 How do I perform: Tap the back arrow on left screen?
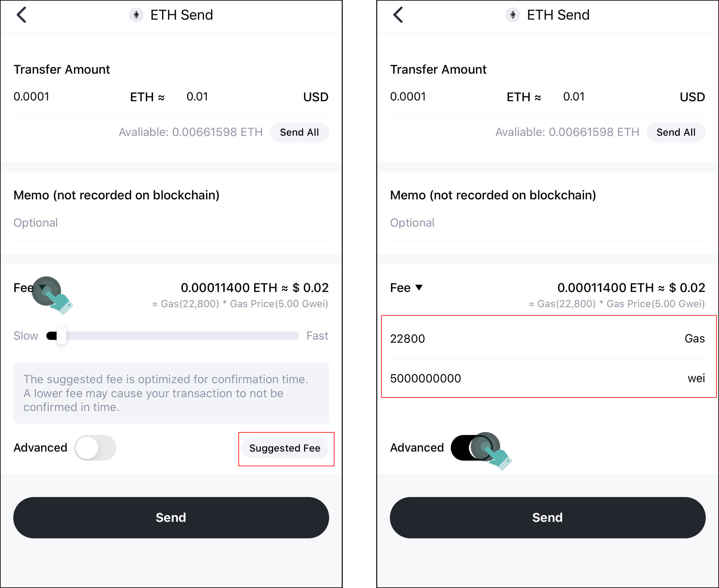(21, 15)
